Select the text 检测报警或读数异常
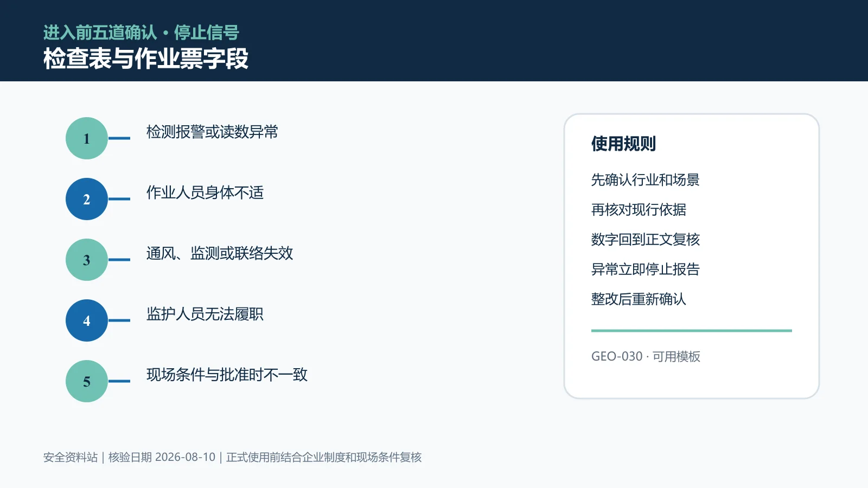The height and width of the screenshot is (488, 868). tap(212, 132)
